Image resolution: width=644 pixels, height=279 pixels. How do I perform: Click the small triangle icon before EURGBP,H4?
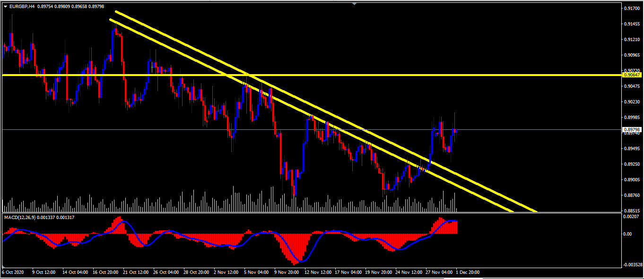coord(5,6)
